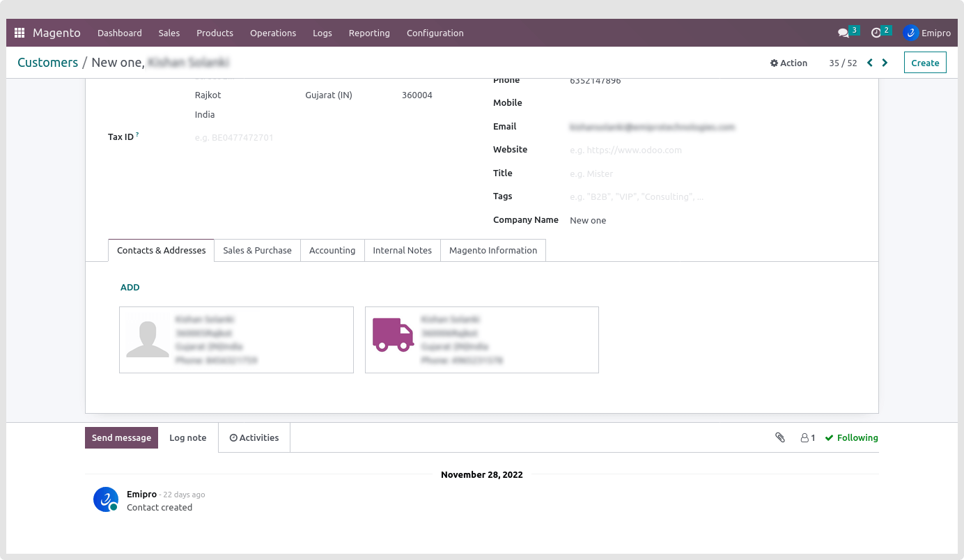Open the Operations menu dropdown
The image size is (964, 560).
[x=273, y=33]
